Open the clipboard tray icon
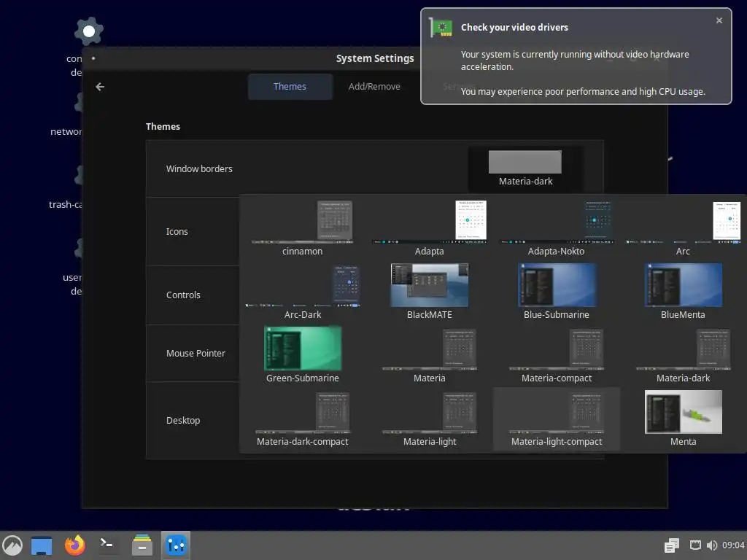This screenshot has width=747, height=560. pos(672,545)
